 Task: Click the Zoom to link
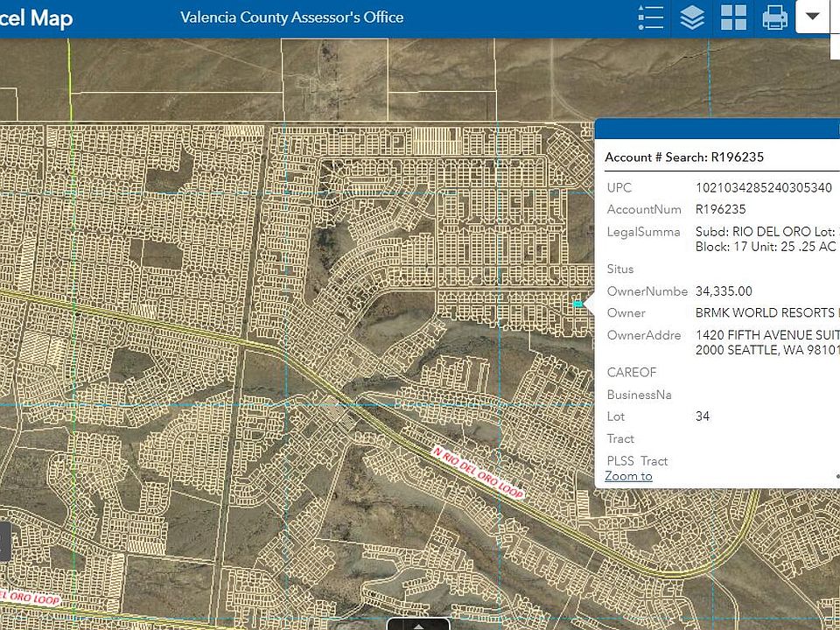[x=628, y=475]
